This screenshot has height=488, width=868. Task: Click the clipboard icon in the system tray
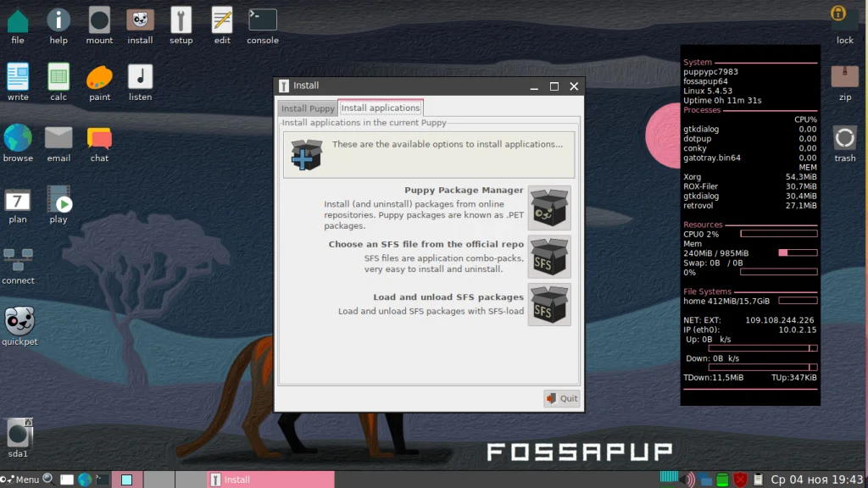pos(757,478)
